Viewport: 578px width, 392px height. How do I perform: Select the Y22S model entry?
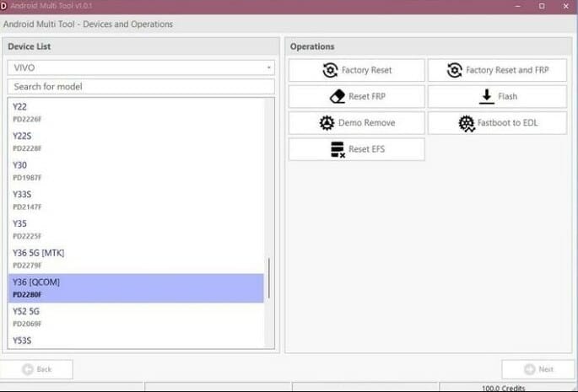[x=135, y=142]
